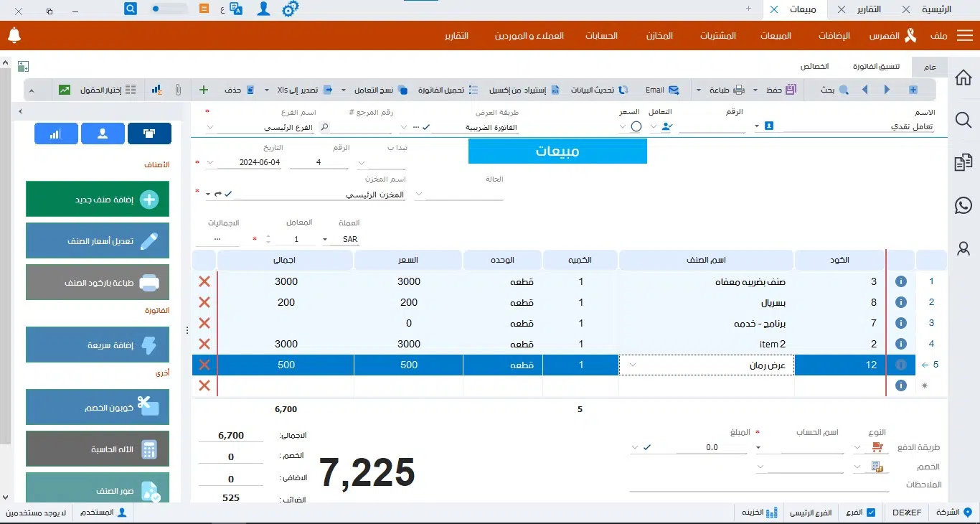The width and height of the screenshot is (980, 524).
Task: Click the إضافة صنف جديد green button
Action: coord(98,199)
